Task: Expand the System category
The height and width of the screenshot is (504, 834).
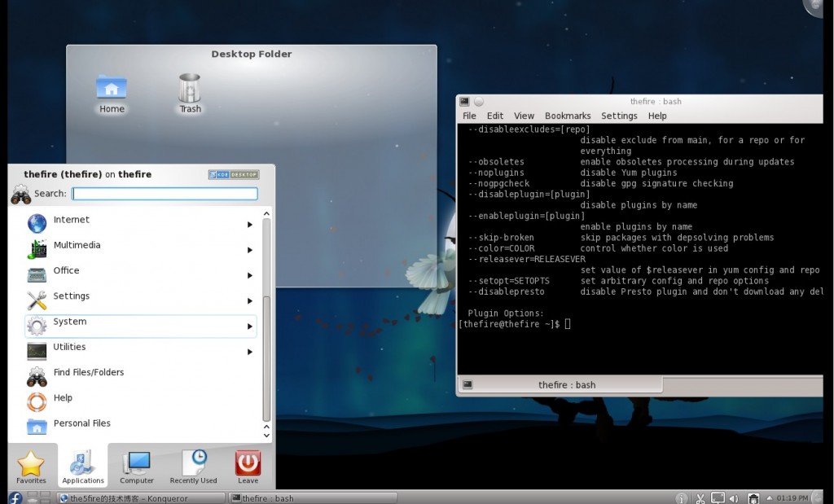Action: pos(249,327)
